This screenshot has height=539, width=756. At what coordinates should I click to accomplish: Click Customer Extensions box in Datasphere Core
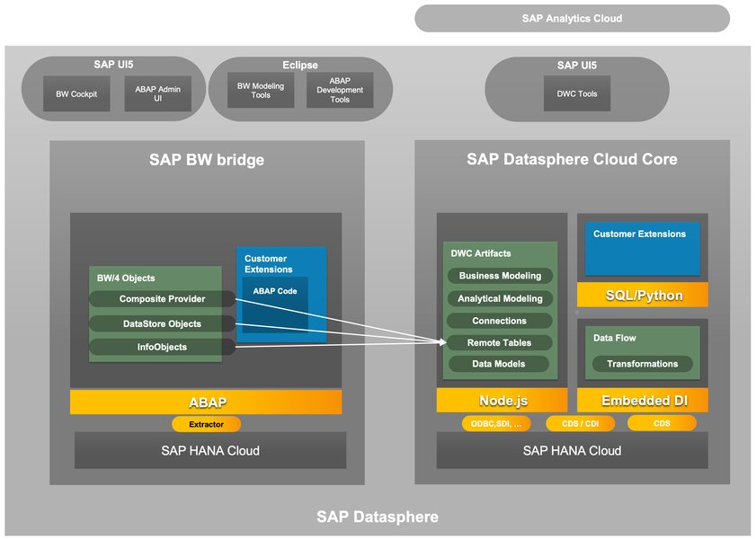point(642,249)
